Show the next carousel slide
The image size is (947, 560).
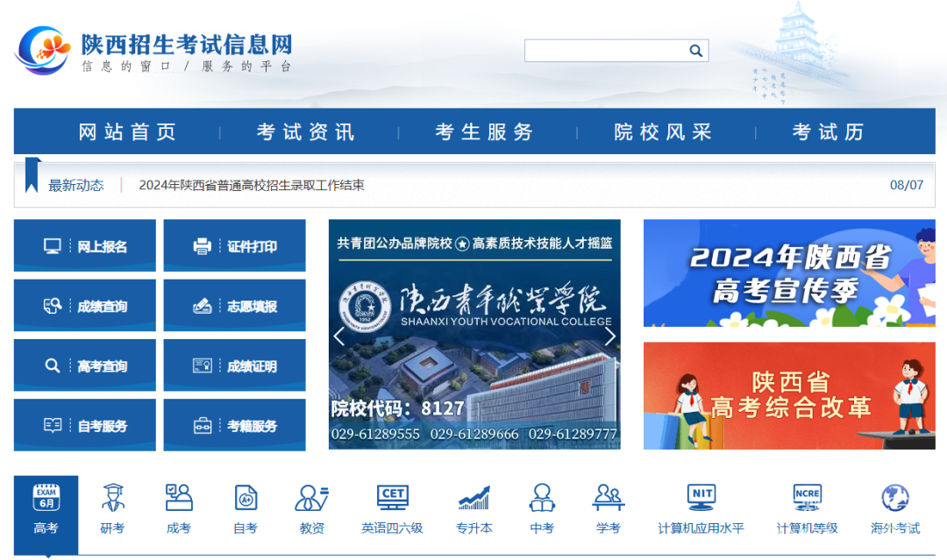tap(610, 337)
